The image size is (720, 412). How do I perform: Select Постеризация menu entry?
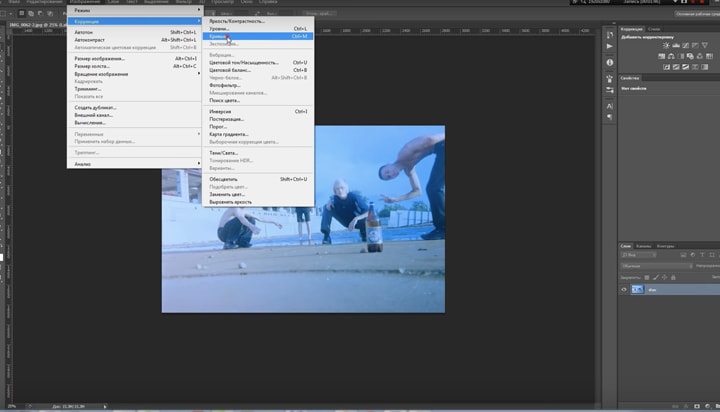pos(258,119)
